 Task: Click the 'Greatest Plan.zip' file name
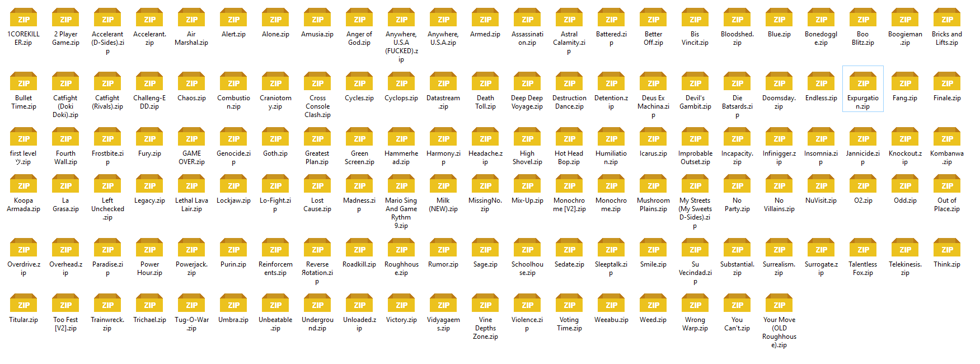pos(317,157)
